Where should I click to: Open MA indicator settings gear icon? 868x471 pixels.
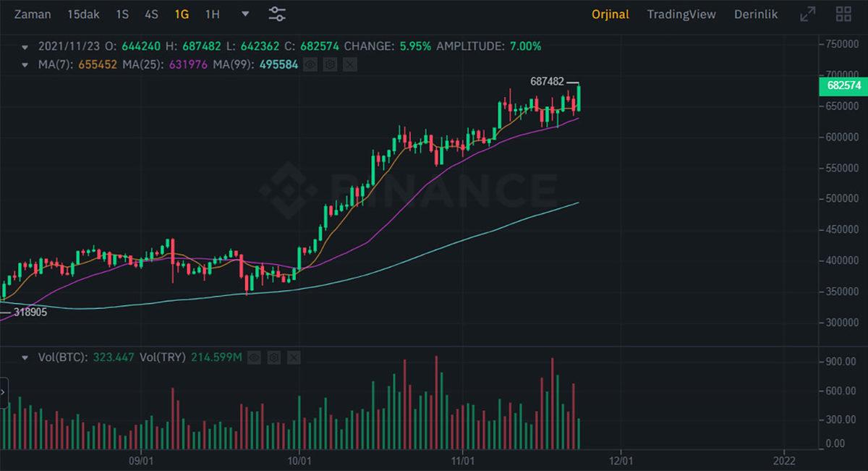coord(329,64)
